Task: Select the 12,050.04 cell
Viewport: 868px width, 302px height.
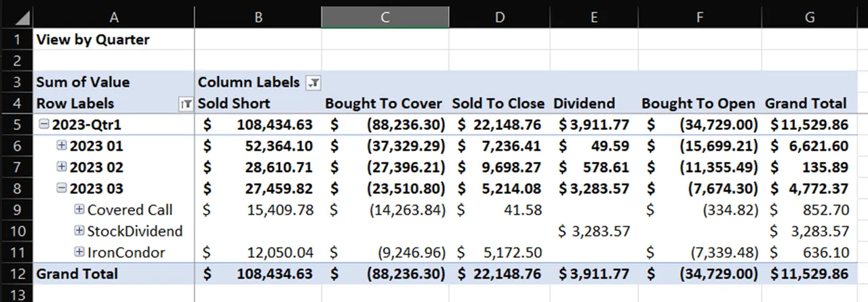Action: click(x=258, y=253)
